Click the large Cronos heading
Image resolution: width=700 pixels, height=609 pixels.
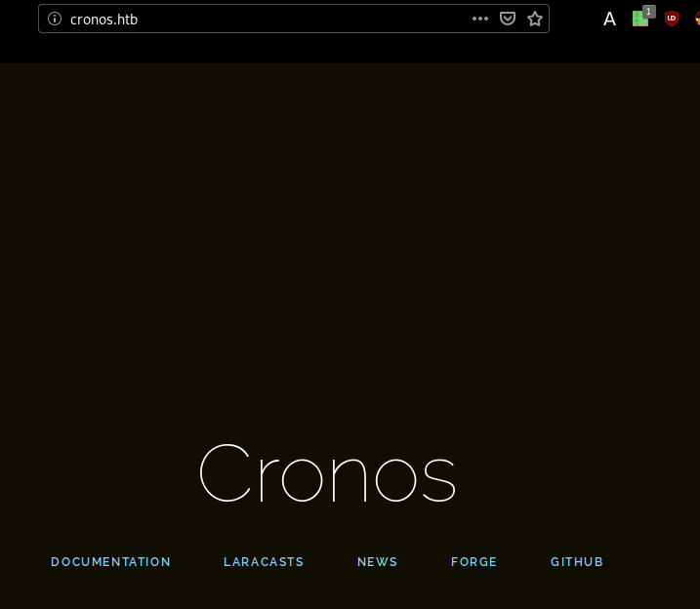[x=327, y=474]
